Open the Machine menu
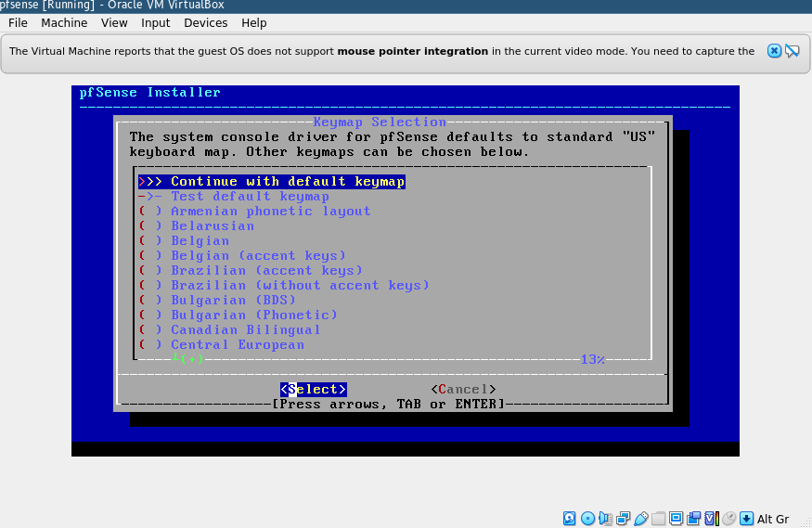The width and height of the screenshot is (812, 528). pos(64,23)
